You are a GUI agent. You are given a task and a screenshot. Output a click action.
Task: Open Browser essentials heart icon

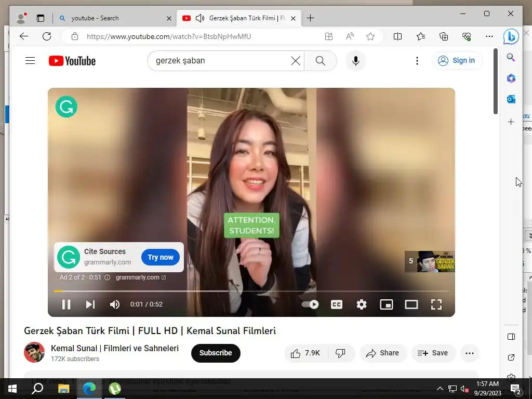467,36
